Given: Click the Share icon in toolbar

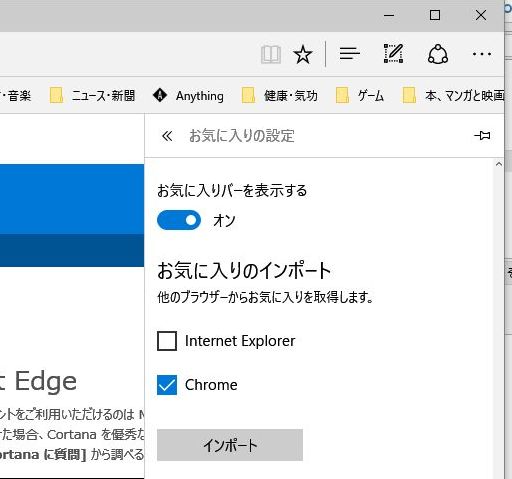Looking at the screenshot, I should (438, 54).
